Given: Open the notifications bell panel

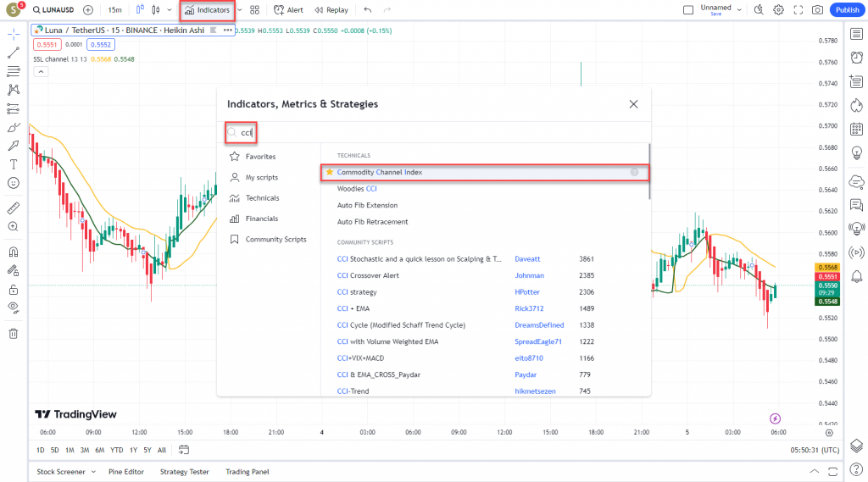Looking at the screenshot, I should coord(856,276).
